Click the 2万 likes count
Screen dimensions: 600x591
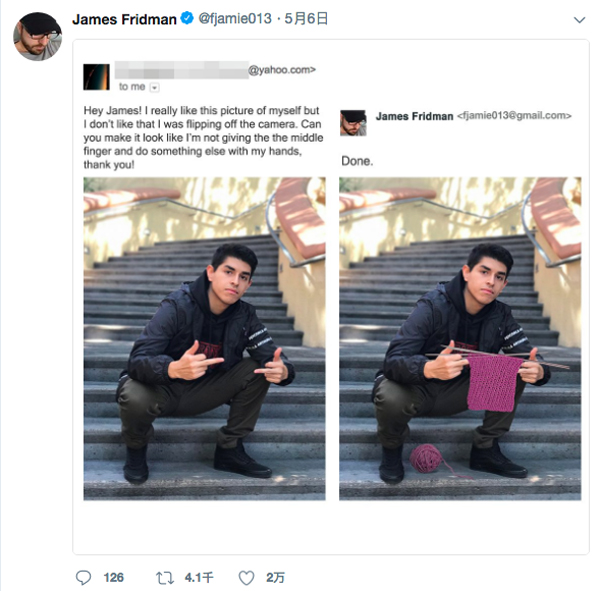click(x=275, y=577)
